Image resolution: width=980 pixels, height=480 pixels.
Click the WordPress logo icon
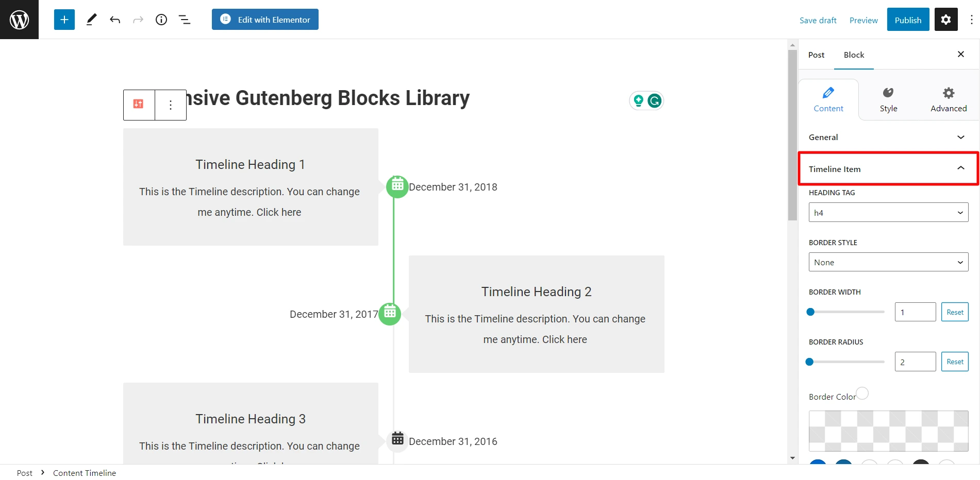pos(19,20)
